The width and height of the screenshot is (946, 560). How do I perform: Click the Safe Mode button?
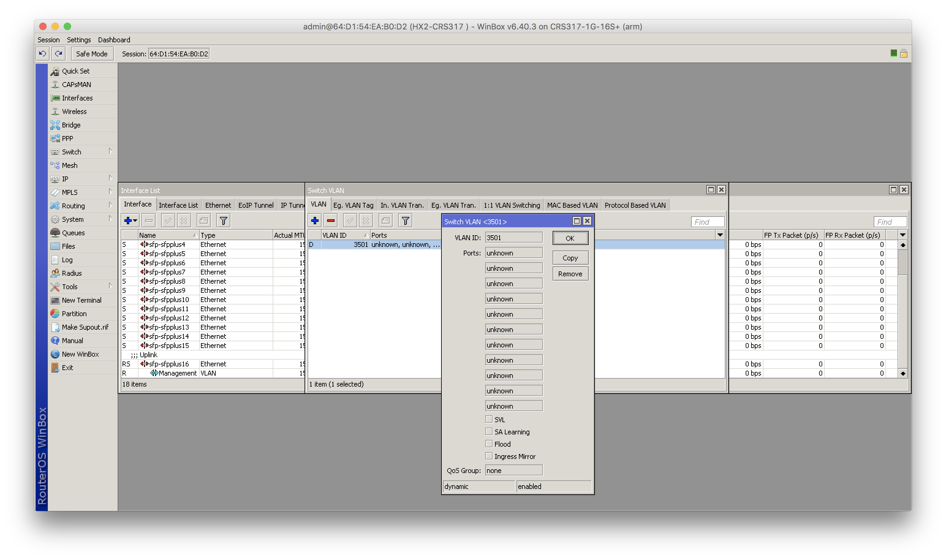(x=92, y=54)
